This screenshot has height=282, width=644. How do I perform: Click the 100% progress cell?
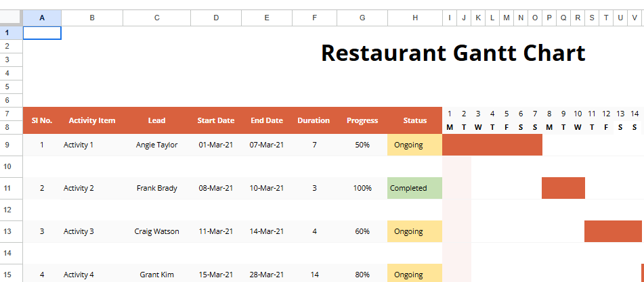[362, 188]
